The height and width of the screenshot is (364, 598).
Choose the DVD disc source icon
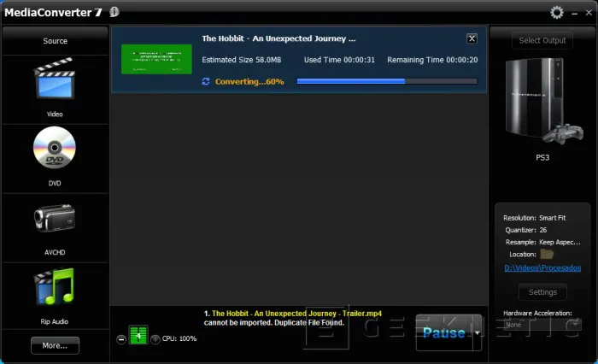[55, 148]
